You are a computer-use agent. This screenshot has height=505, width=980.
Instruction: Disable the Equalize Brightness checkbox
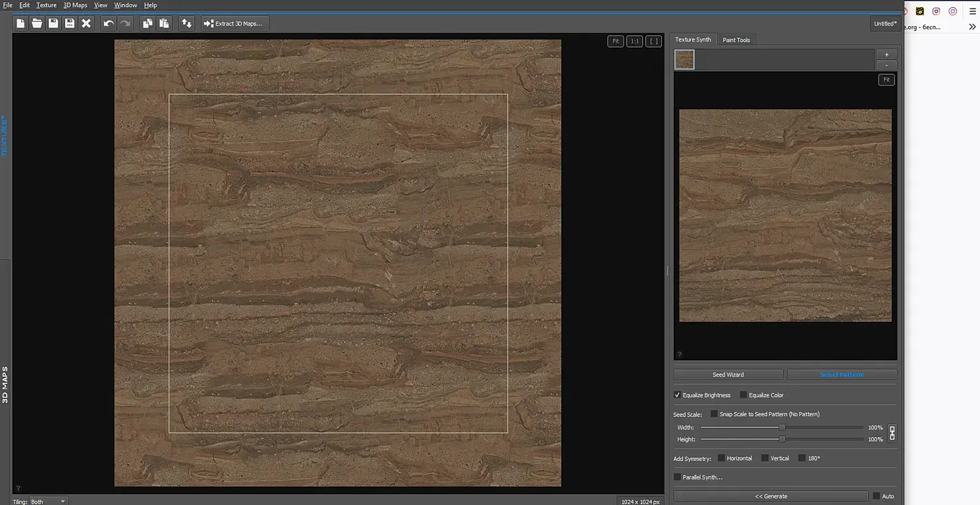pyautogui.click(x=677, y=395)
